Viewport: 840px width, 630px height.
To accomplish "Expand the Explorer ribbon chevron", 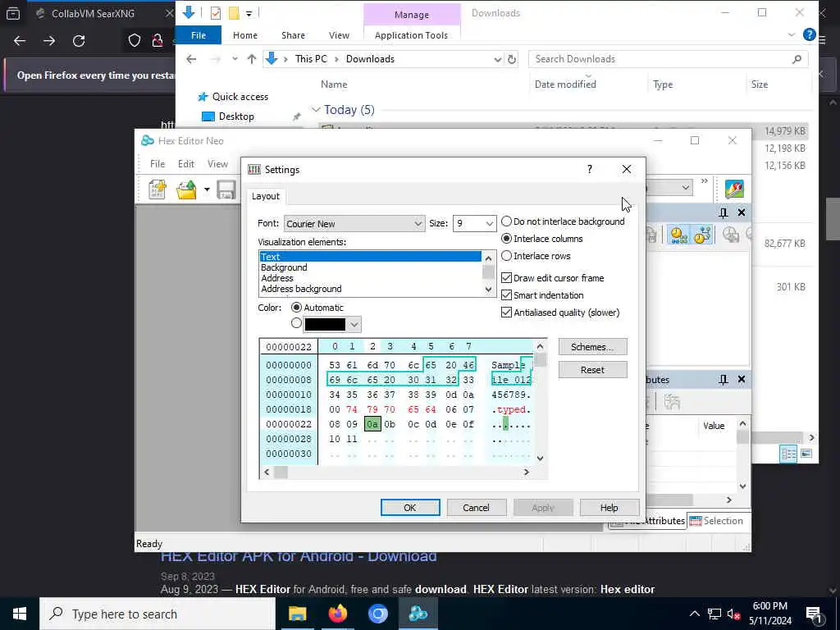I will [x=792, y=34].
